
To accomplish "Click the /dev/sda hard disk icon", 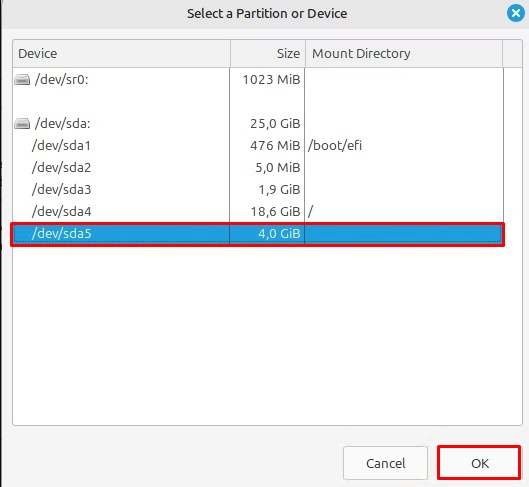I will click(22, 123).
